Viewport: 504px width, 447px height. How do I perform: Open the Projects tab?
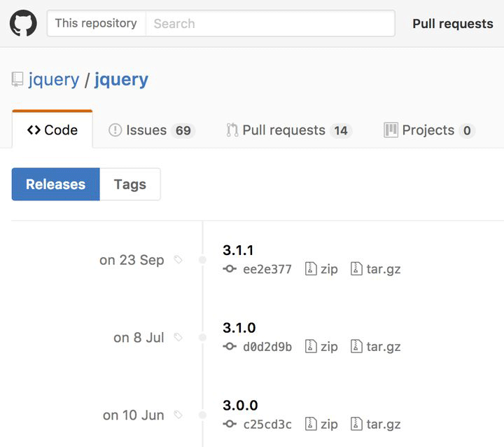click(429, 130)
